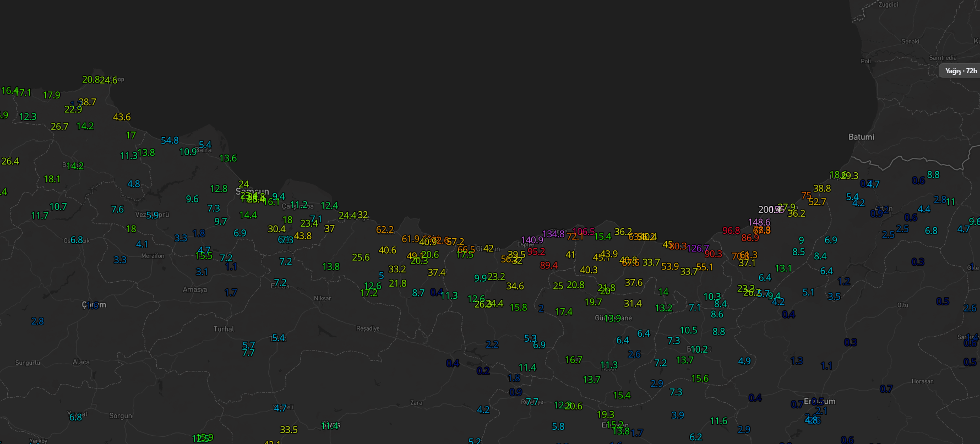This screenshot has width=980, height=444.
Task: Select the Batumi city label
Action: click(861, 137)
